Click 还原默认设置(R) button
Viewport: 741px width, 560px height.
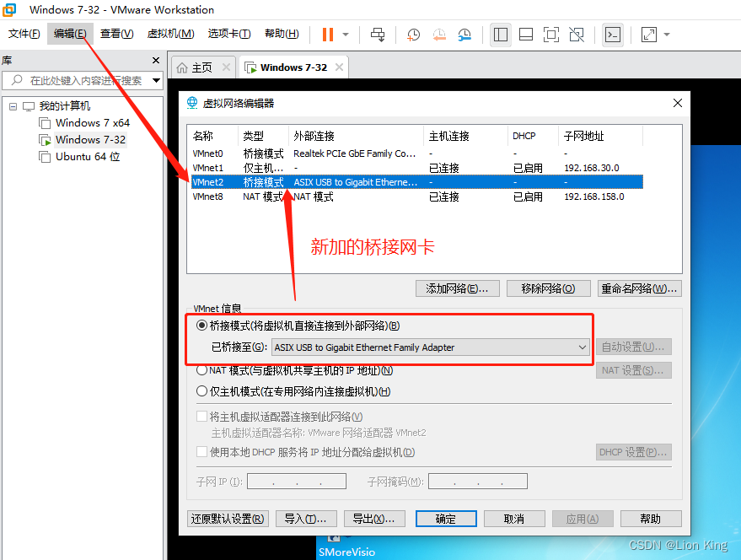pyautogui.click(x=228, y=519)
